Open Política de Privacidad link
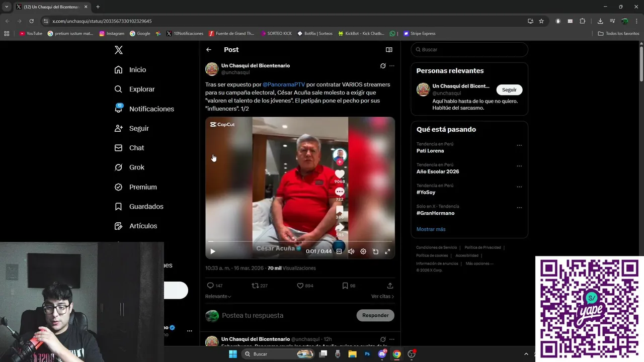 [x=482, y=247]
